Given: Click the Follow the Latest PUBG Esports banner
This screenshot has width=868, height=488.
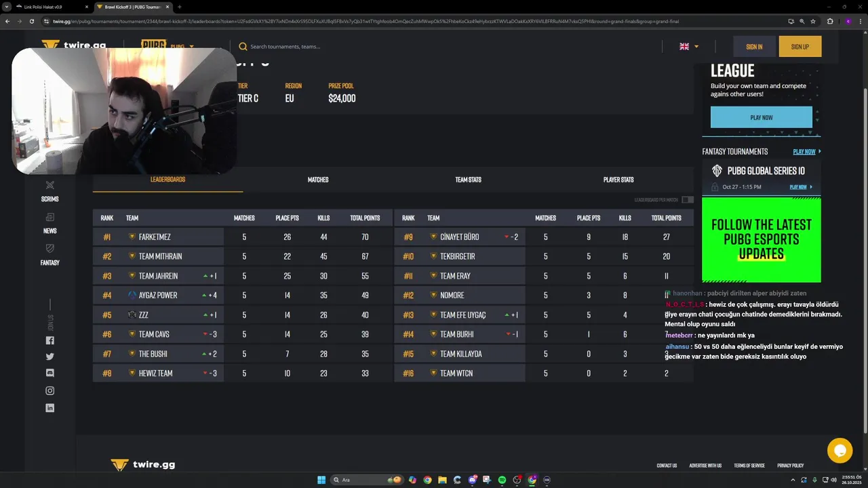Looking at the screenshot, I should [762, 239].
